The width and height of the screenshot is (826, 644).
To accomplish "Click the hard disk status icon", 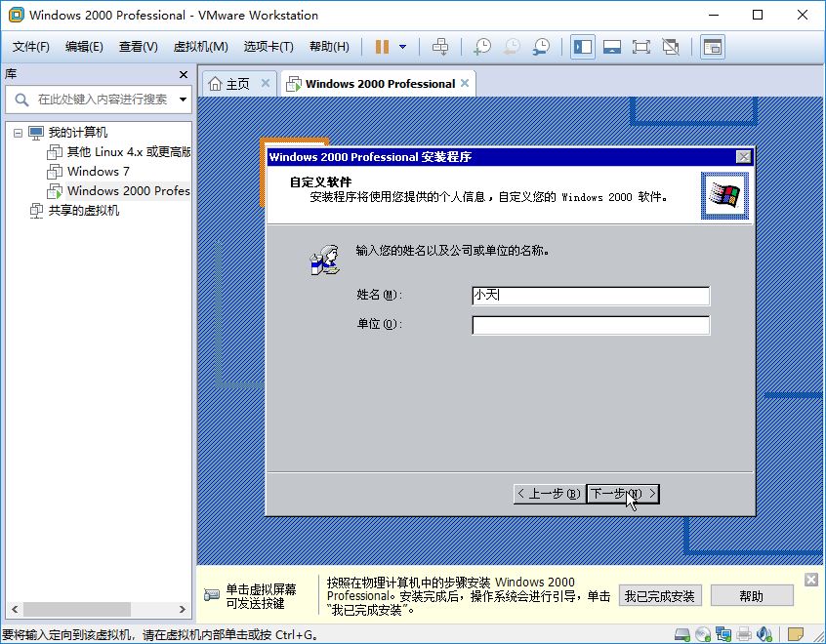I will [682, 634].
